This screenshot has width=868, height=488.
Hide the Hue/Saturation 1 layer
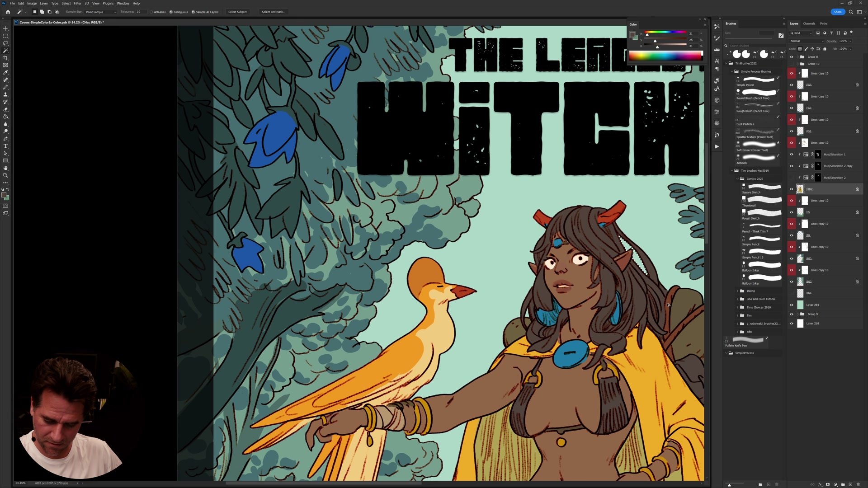point(791,155)
